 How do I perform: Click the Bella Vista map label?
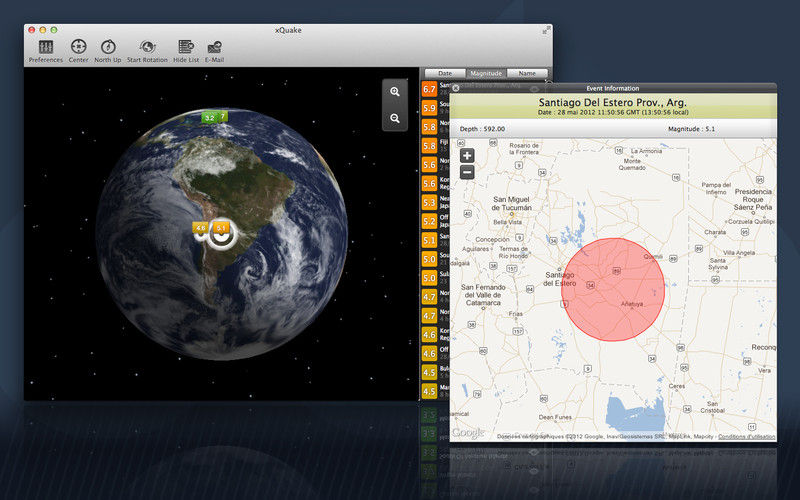pos(508,222)
